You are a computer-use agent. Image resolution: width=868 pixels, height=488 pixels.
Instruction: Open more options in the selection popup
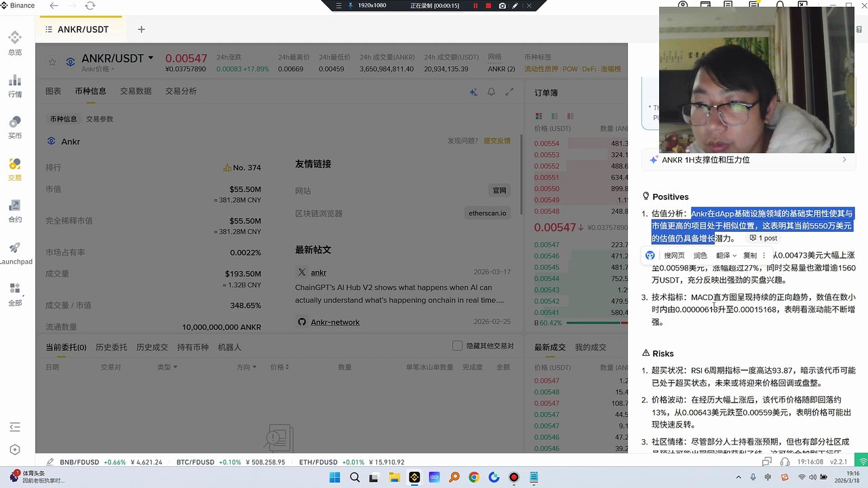click(766, 256)
